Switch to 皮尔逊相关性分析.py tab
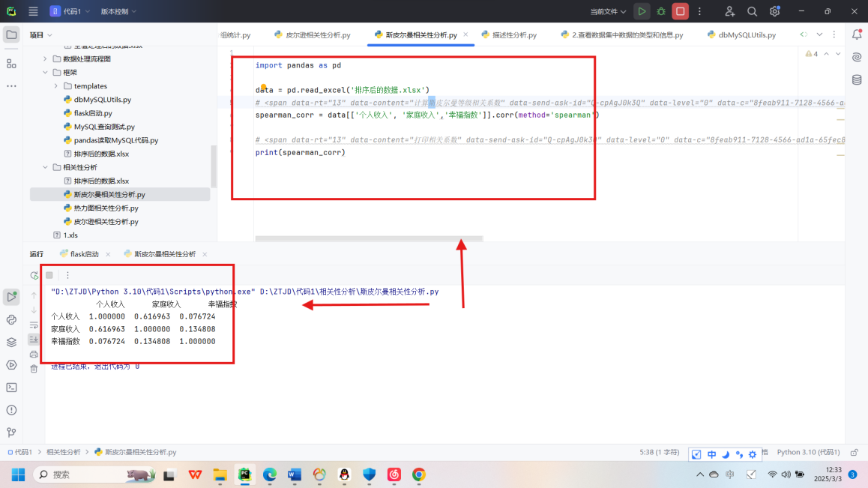The height and width of the screenshot is (488, 868). 313,35
